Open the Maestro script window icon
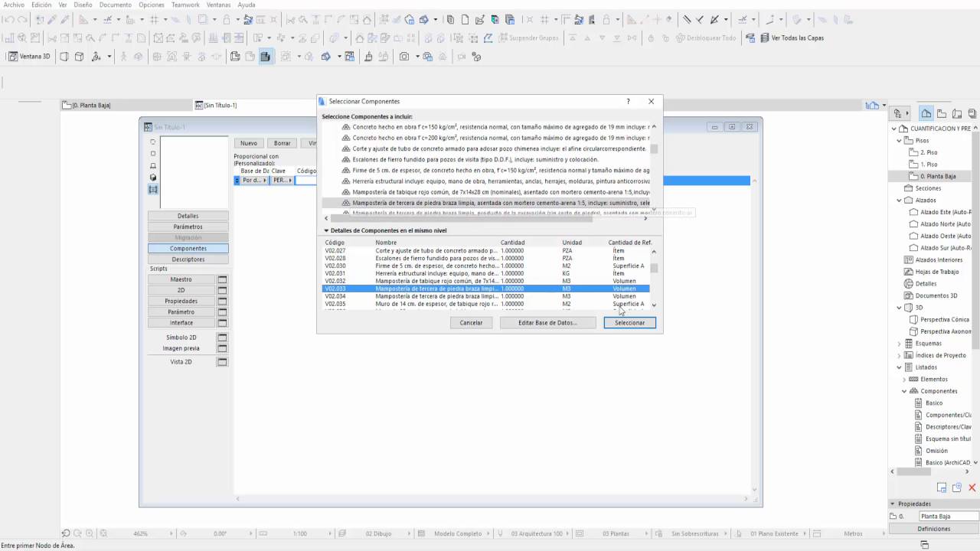This screenshot has width=980, height=551. point(223,279)
